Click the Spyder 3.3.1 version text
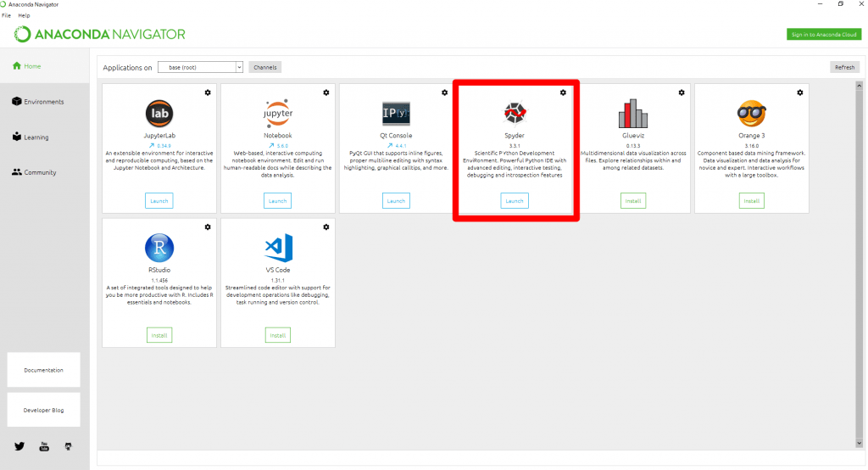This screenshot has height=470, width=868. click(x=515, y=146)
